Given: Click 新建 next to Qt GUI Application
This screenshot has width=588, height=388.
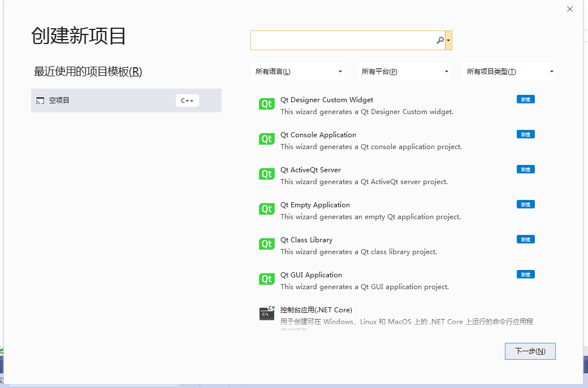Looking at the screenshot, I should pyautogui.click(x=525, y=274).
